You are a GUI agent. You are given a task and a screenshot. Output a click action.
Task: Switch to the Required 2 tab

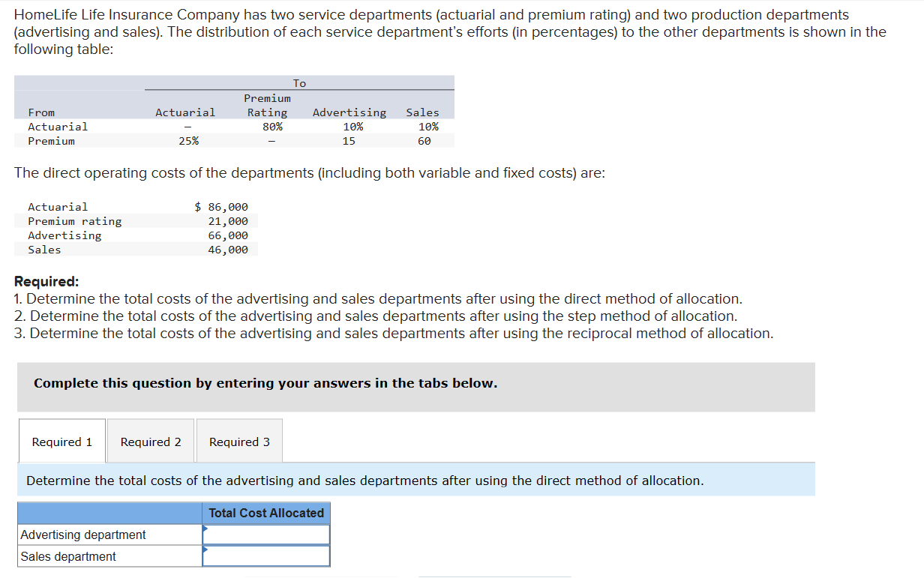pyautogui.click(x=151, y=442)
